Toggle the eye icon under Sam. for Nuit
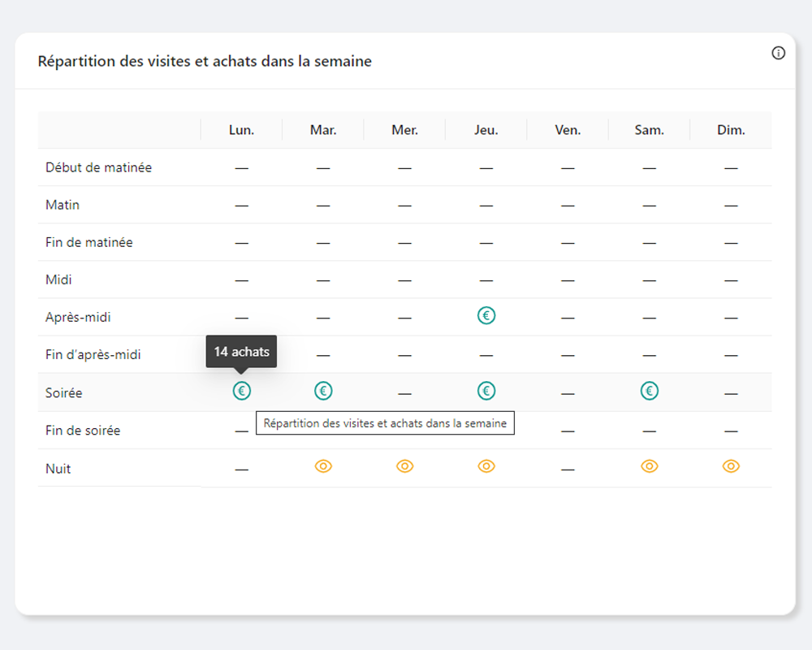Screen dimensions: 812x650 [649, 466]
